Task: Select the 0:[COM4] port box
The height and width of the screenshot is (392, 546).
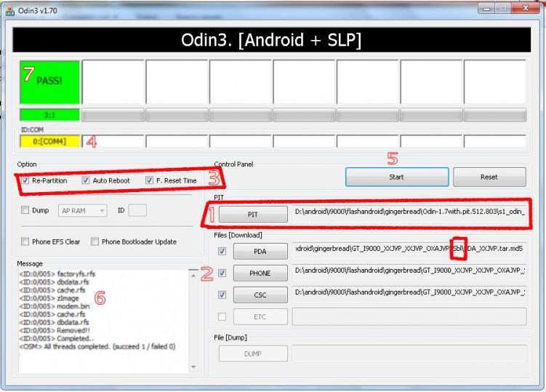Action: pos(49,142)
